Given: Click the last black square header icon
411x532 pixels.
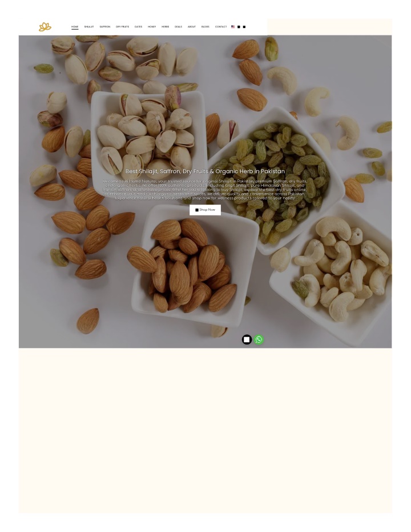Looking at the screenshot, I should click(244, 27).
